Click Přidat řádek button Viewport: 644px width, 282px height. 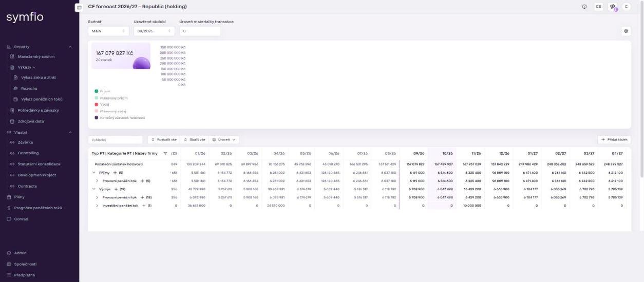(x=614, y=139)
